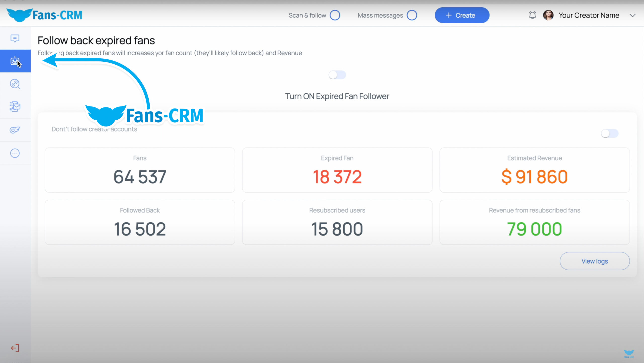The image size is (644, 363).
Task: Click the Followed Back card label
Action: (x=140, y=210)
